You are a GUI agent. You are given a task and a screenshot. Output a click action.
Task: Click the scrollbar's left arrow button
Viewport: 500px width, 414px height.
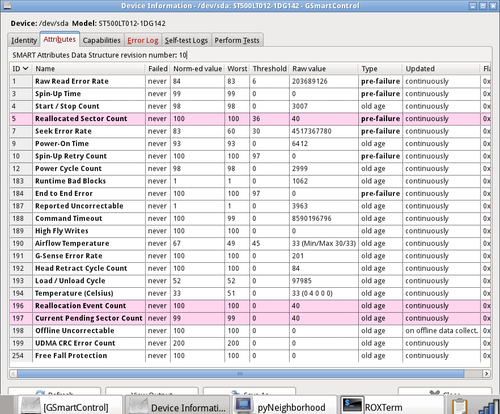pos(13,373)
